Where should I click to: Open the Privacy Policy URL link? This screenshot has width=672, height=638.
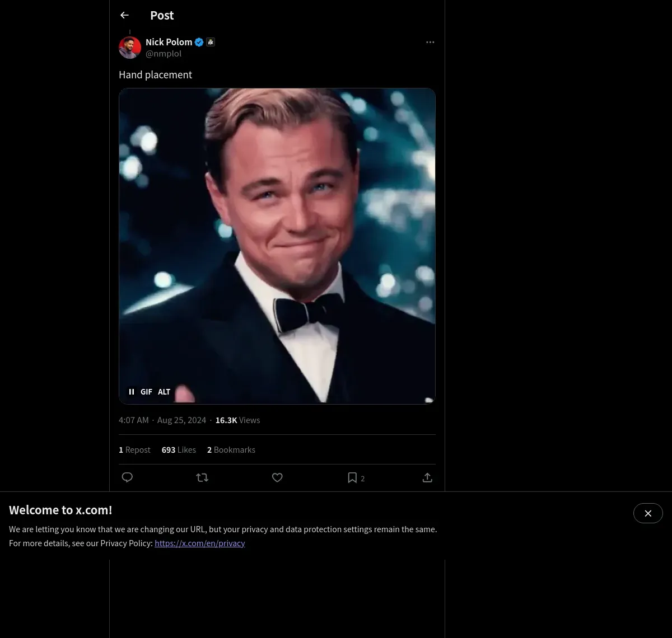click(x=200, y=543)
